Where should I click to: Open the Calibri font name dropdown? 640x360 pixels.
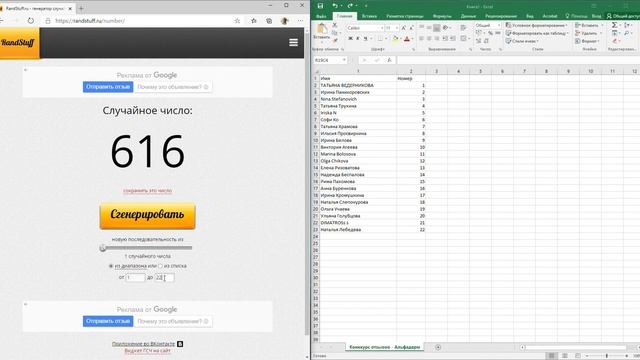coord(382,28)
